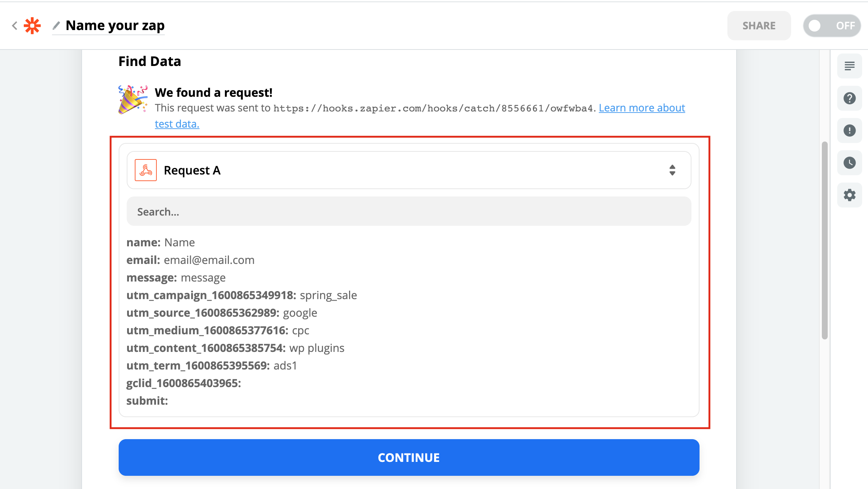Click the Request A up-down arrows
Viewport: 868px width, 489px height.
pyautogui.click(x=672, y=170)
